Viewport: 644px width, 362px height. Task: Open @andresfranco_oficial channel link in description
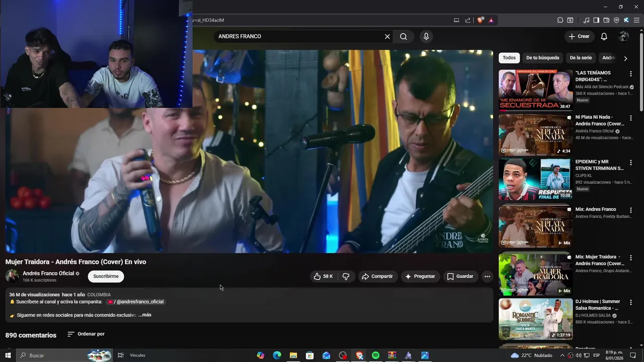click(135, 302)
